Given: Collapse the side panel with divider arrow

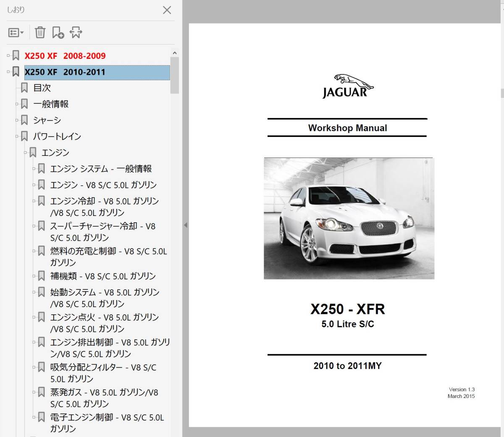Looking at the screenshot, I should tap(185, 225).
